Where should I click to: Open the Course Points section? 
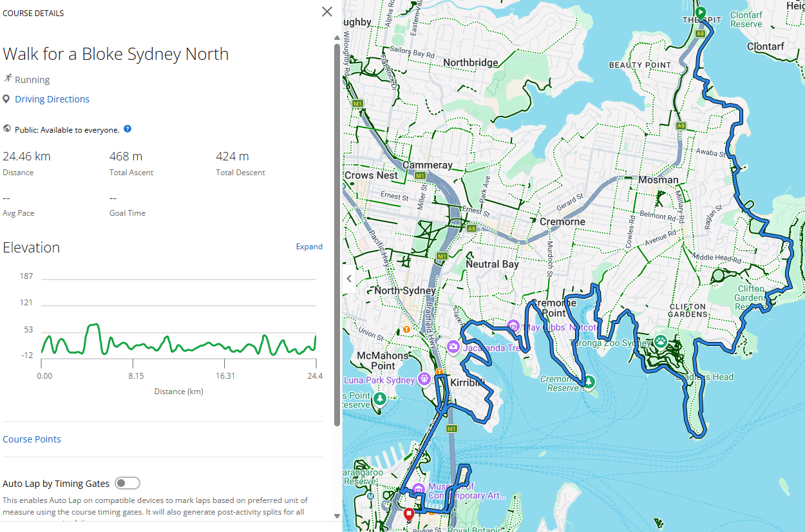click(x=32, y=439)
